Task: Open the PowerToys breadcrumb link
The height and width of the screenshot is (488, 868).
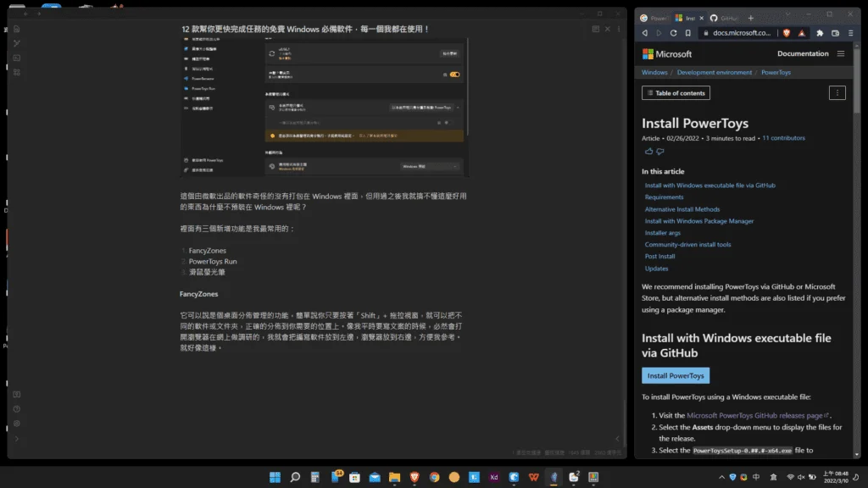Action: pos(776,73)
